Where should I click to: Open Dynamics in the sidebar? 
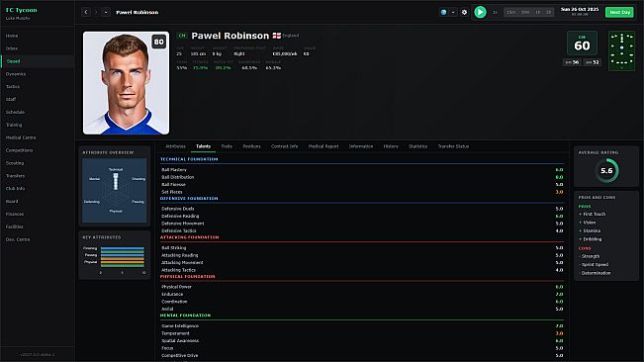(38, 74)
